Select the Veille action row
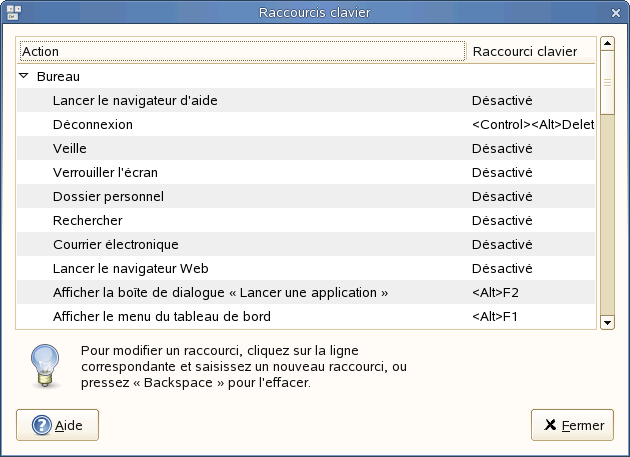630x457 pixels. (70, 148)
